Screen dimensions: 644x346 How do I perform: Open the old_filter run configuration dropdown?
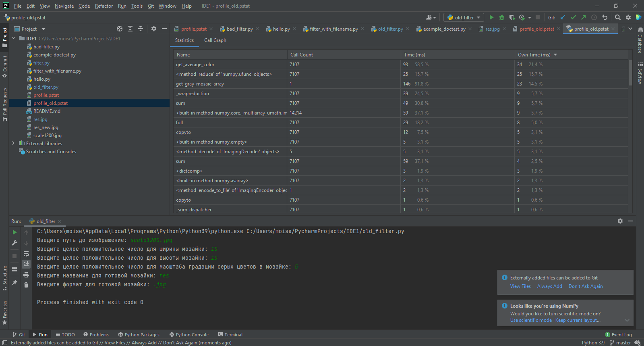[x=464, y=17]
